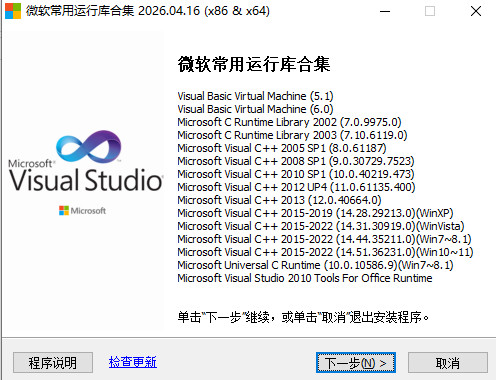
Task: Click the 取消 button
Action: pos(448,363)
